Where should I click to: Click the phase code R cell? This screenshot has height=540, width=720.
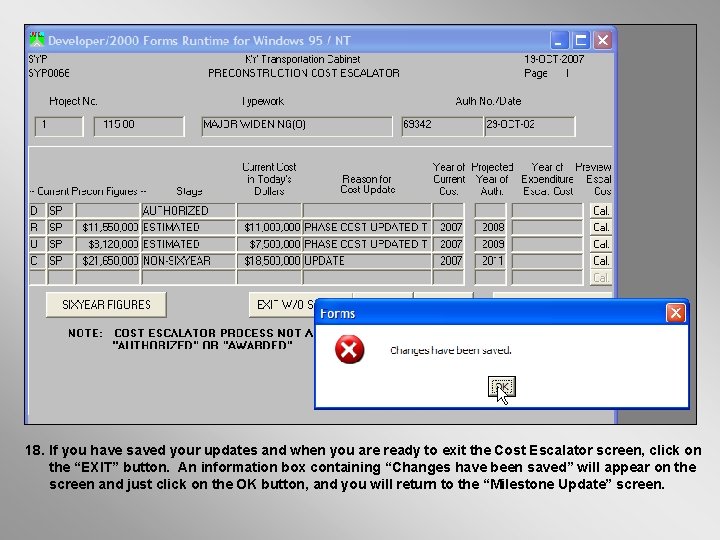click(x=37, y=227)
